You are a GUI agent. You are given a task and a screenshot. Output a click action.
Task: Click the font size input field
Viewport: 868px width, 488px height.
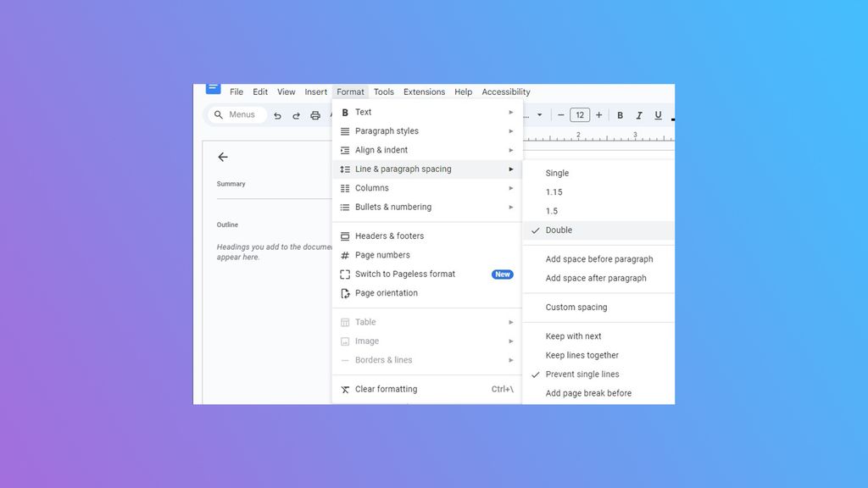coord(580,114)
